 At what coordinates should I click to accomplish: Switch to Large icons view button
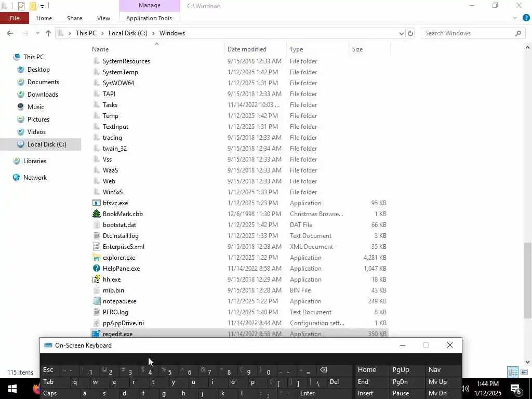pyautogui.click(x=524, y=372)
